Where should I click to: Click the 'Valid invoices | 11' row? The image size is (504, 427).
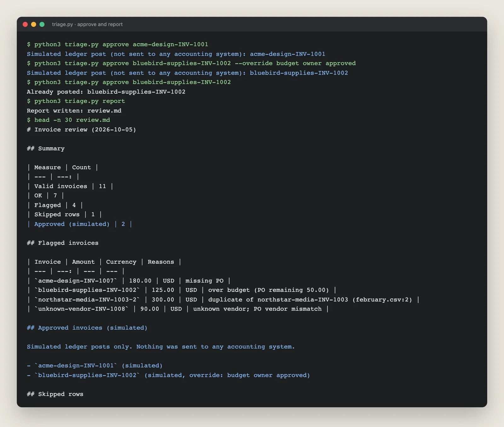click(x=70, y=186)
